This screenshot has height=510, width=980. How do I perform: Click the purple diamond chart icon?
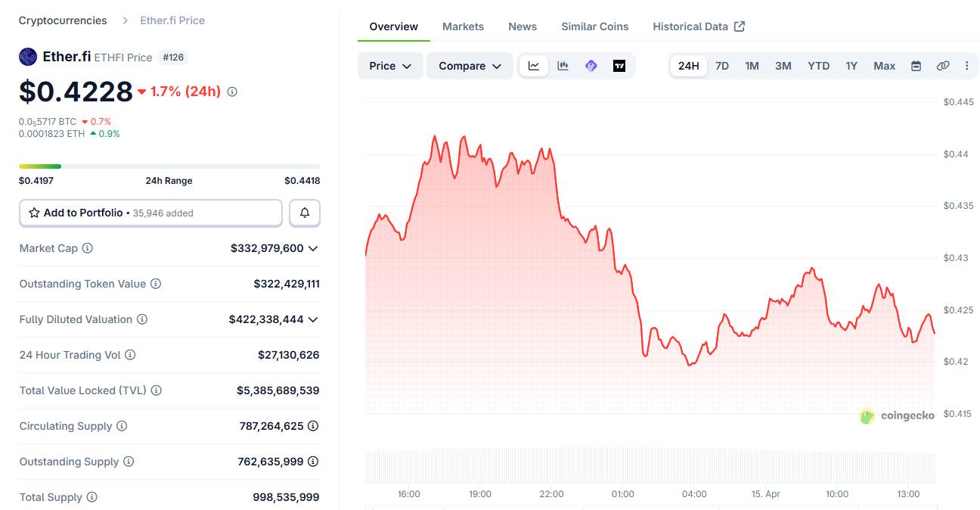tap(591, 66)
